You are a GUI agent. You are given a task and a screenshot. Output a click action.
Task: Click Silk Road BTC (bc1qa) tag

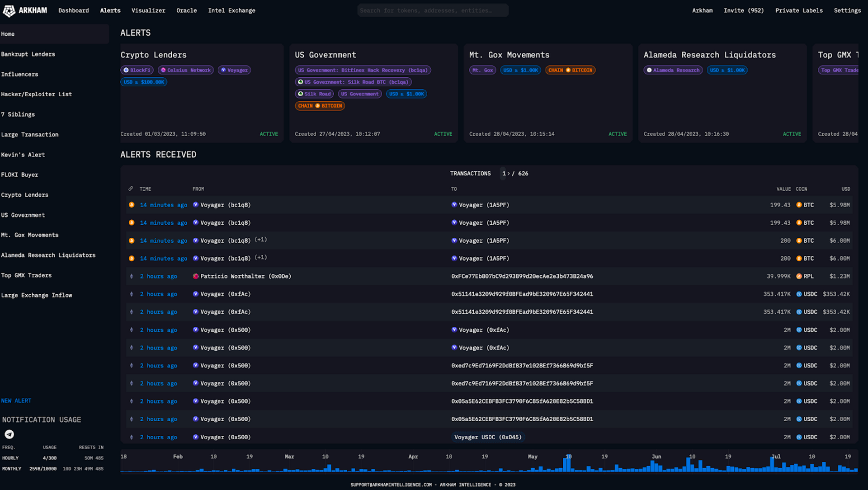tap(353, 82)
